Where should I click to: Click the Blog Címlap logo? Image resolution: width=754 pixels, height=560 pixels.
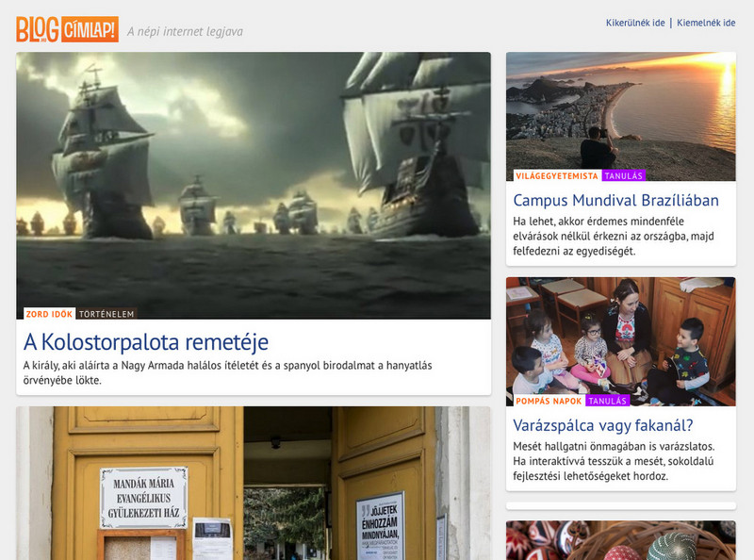click(67, 29)
